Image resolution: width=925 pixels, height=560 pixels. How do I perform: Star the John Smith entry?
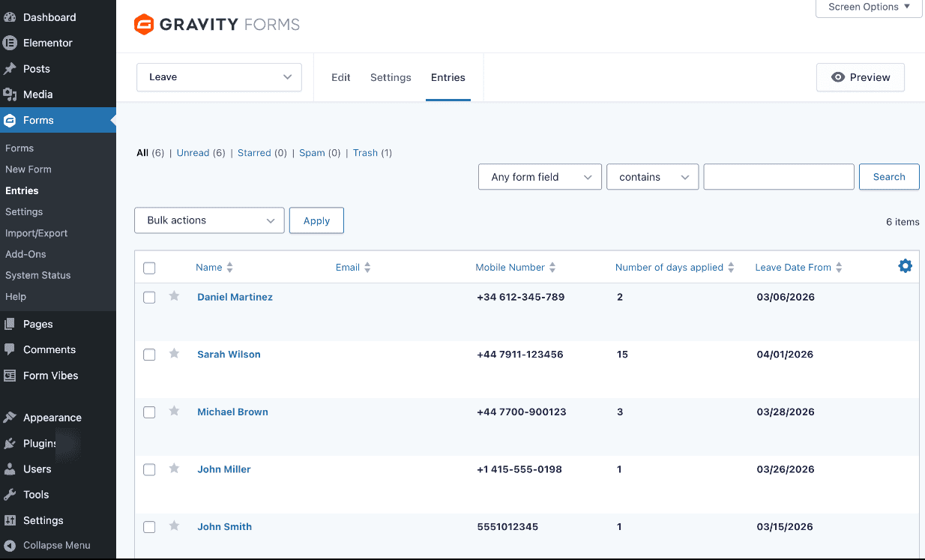click(x=174, y=526)
